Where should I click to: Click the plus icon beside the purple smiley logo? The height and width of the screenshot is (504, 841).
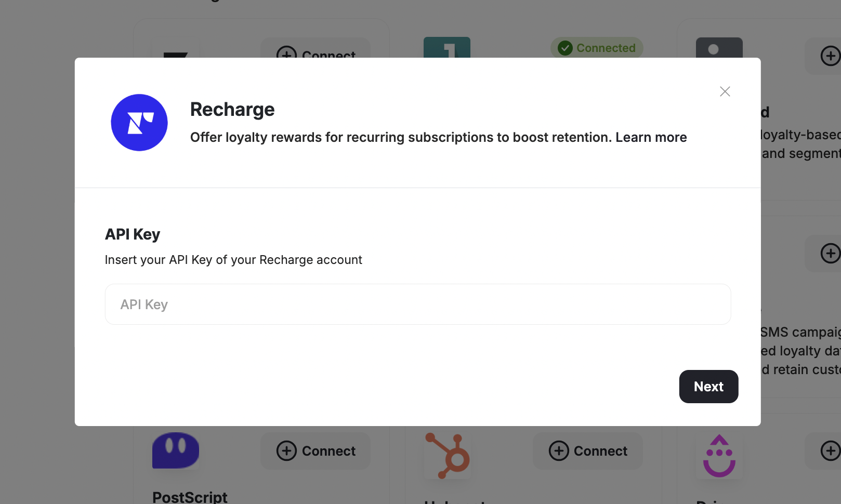830,450
